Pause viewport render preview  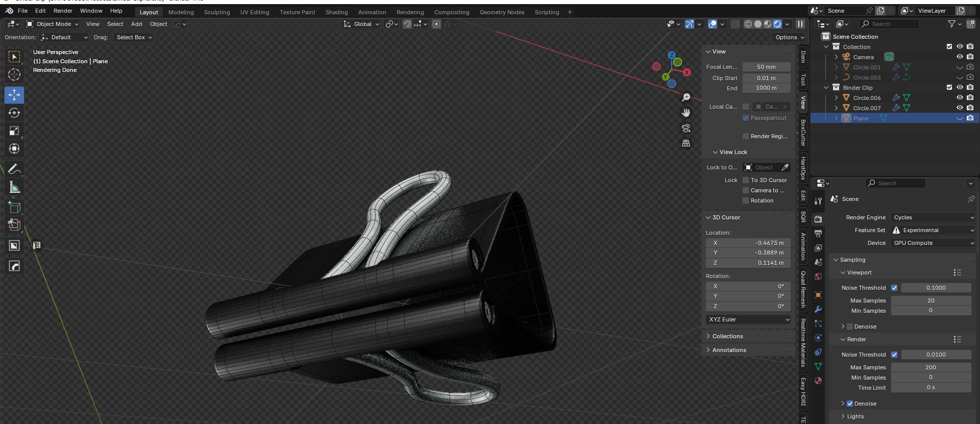pos(800,24)
